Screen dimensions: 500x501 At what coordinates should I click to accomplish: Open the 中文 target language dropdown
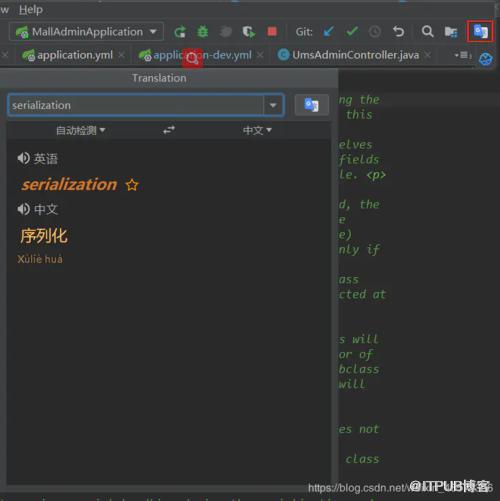[257, 130]
